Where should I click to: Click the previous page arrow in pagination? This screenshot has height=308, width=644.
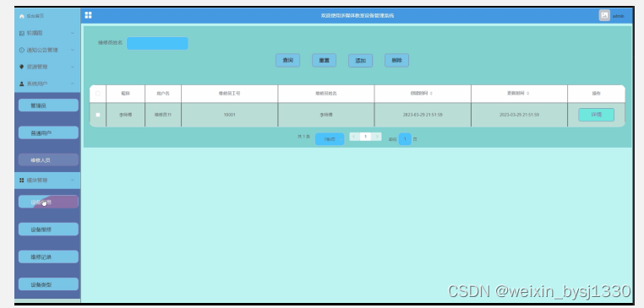point(354,137)
